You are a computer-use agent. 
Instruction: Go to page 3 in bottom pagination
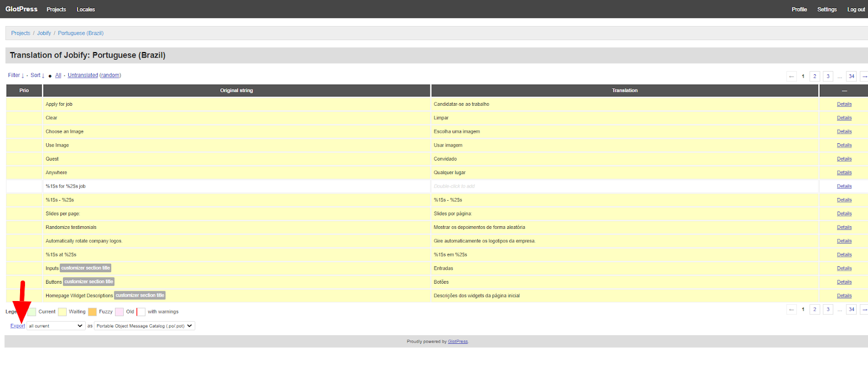click(828, 310)
